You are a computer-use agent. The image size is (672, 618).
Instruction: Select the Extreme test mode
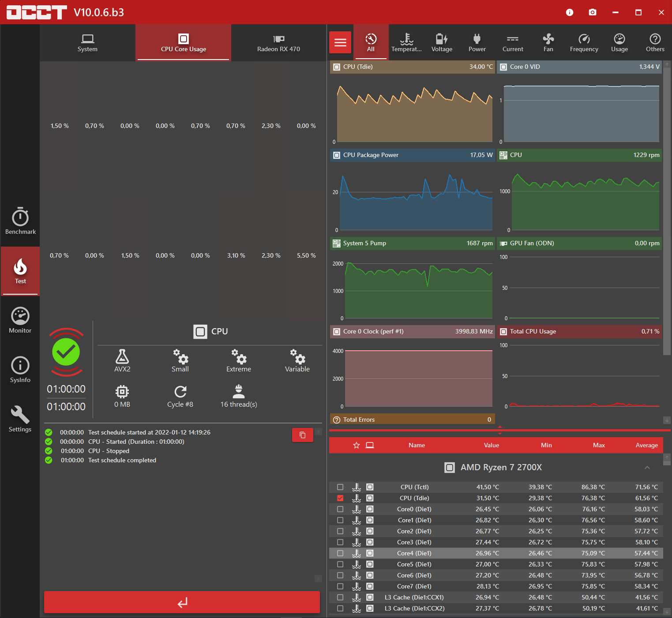(239, 361)
